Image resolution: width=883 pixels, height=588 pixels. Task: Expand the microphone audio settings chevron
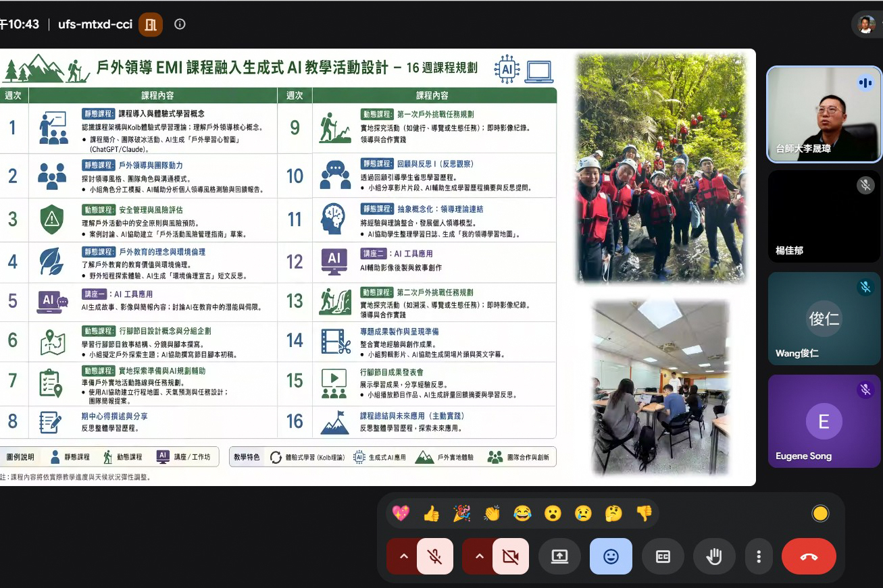pos(403,556)
